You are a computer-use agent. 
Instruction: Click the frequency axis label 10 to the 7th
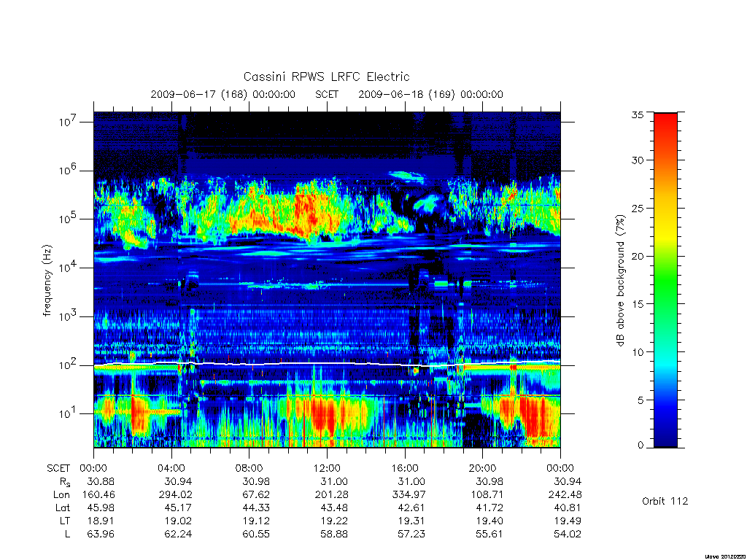pyautogui.click(x=68, y=122)
